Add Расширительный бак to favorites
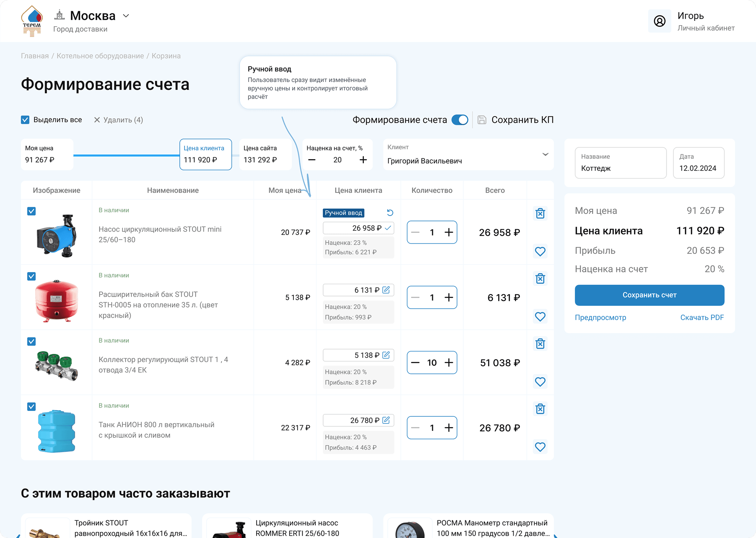 pos(540,317)
